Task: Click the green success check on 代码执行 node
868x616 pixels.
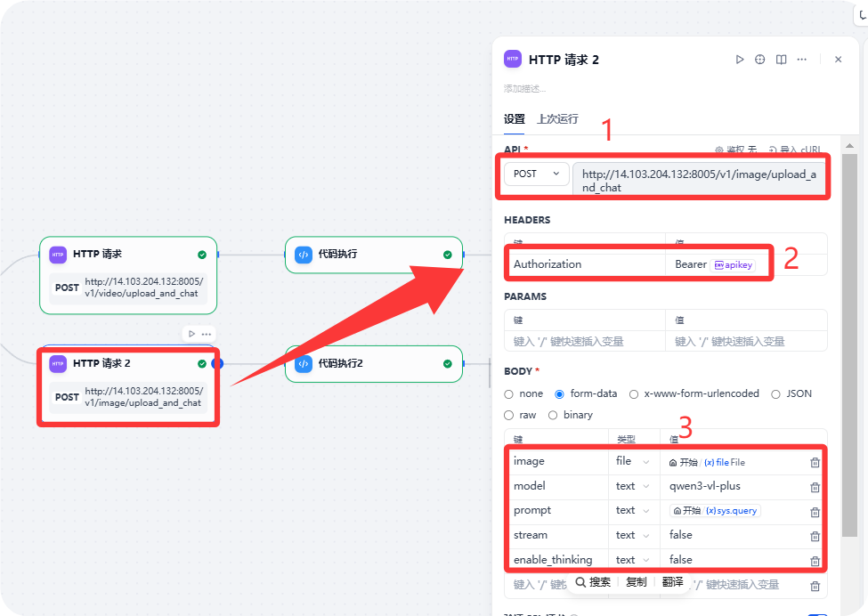Action: click(447, 255)
